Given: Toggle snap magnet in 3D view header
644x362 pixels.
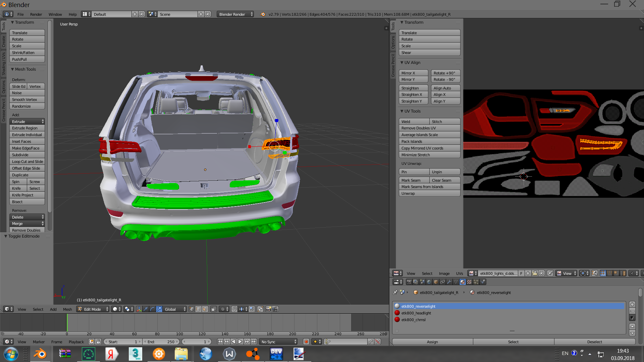Looking at the screenshot, I should pos(234,309).
